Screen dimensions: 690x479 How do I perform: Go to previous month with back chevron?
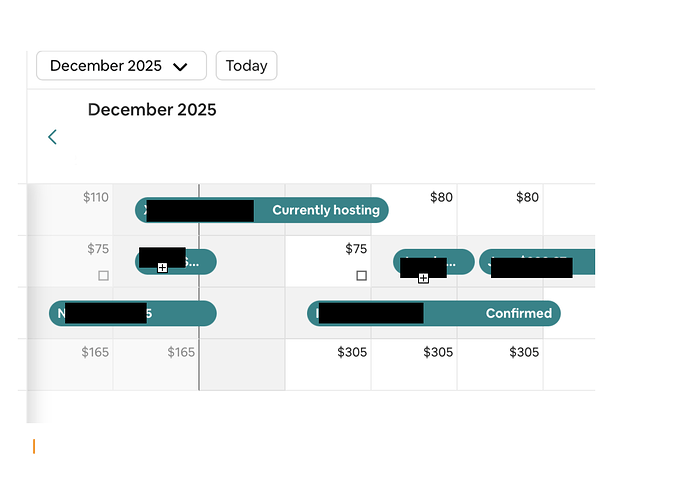[x=53, y=137]
